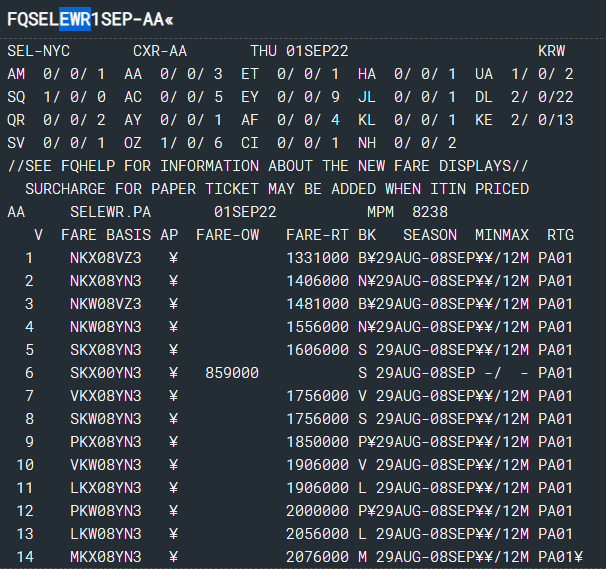Click the EY carrier code

tap(250, 97)
